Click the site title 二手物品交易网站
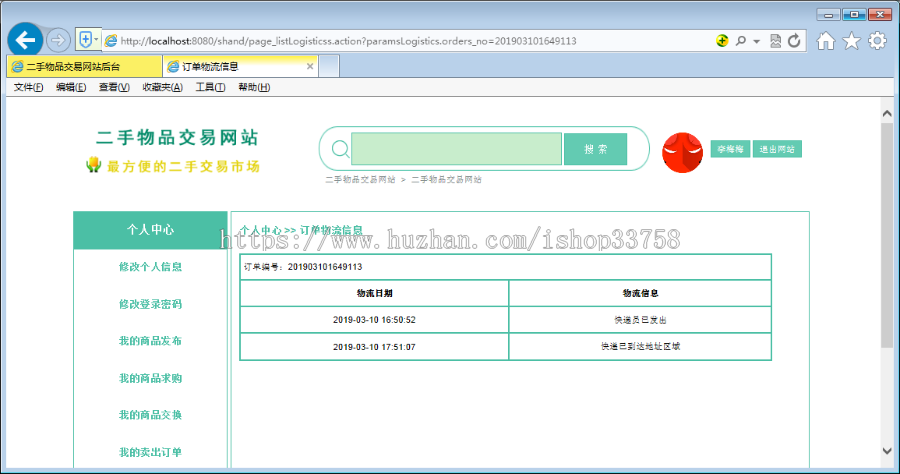900x474 pixels. click(177, 138)
